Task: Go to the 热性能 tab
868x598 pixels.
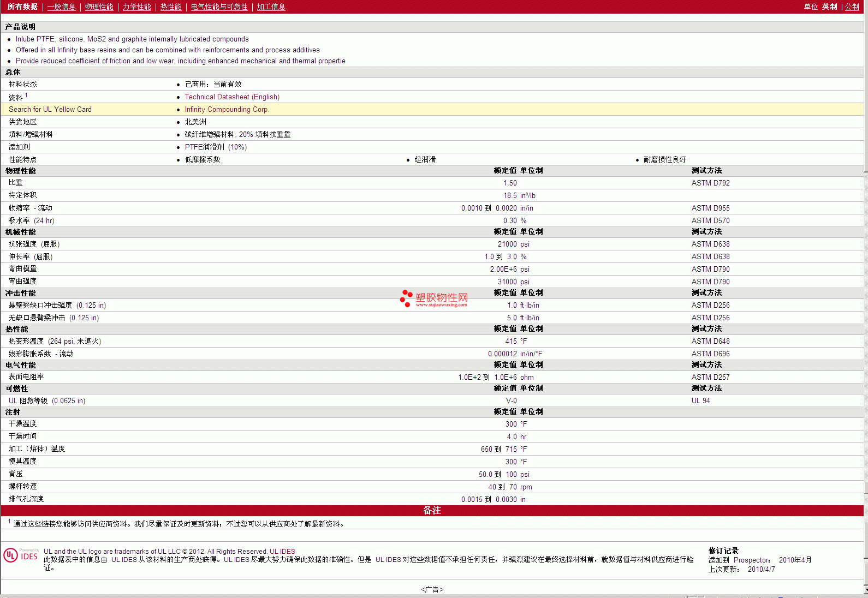Action: click(x=171, y=7)
